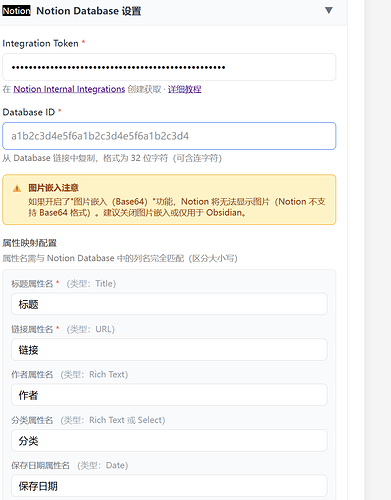Click the 属性映射配置 section heading
Image resolution: width=391 pixels, height=500 pixels.
point(30,243)
